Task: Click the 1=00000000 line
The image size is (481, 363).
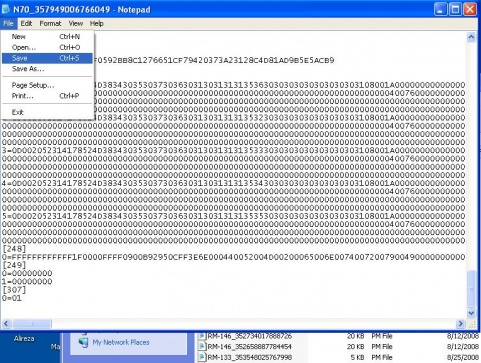Action: point(27,282)
